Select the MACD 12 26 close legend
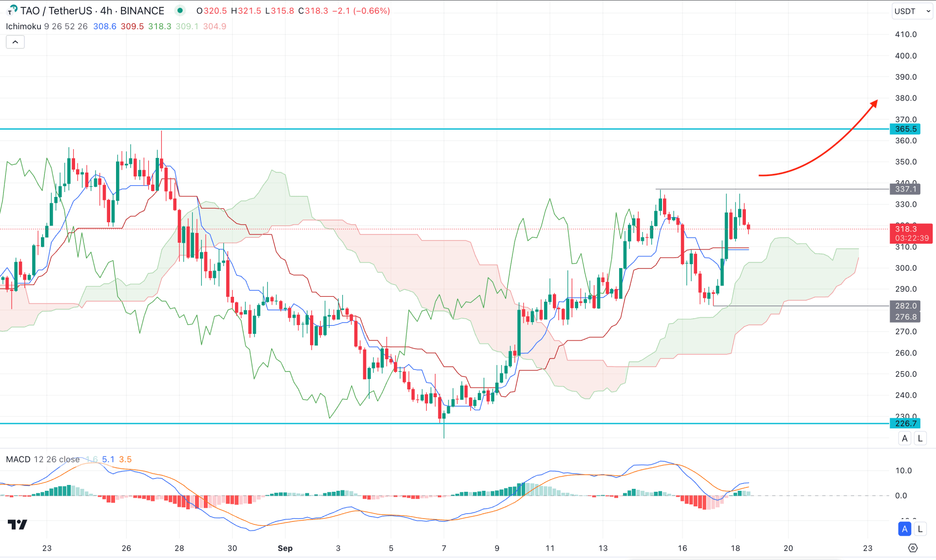Image resolution: width=936 pixels, height=560 pixels. pyautogui.click(x=43, y=459)
